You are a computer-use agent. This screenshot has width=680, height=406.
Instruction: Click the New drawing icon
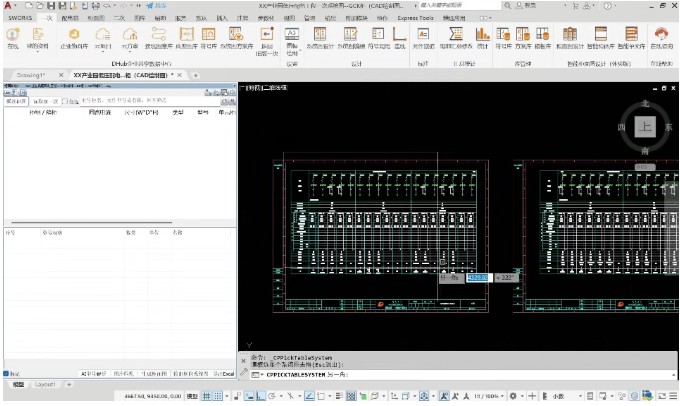coord(29,6)
